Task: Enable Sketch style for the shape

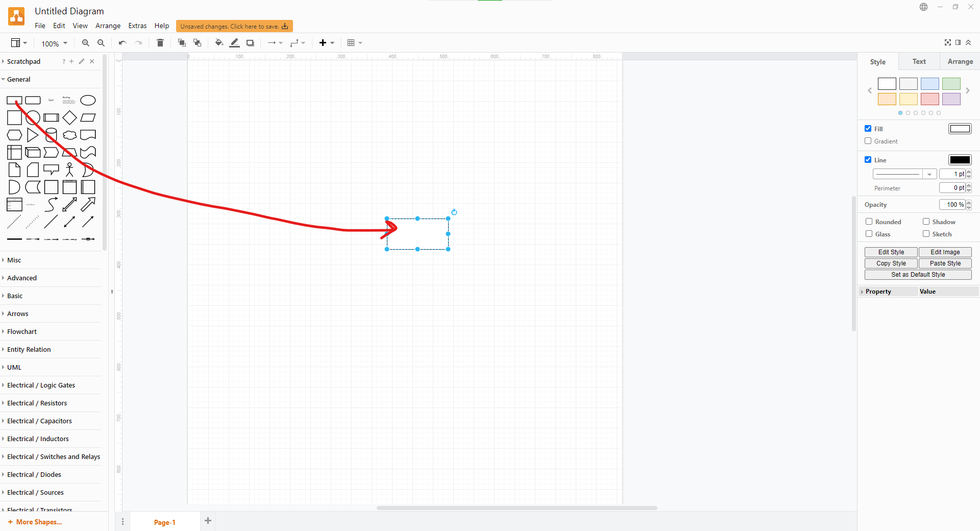Action: [x=926, y=234]
